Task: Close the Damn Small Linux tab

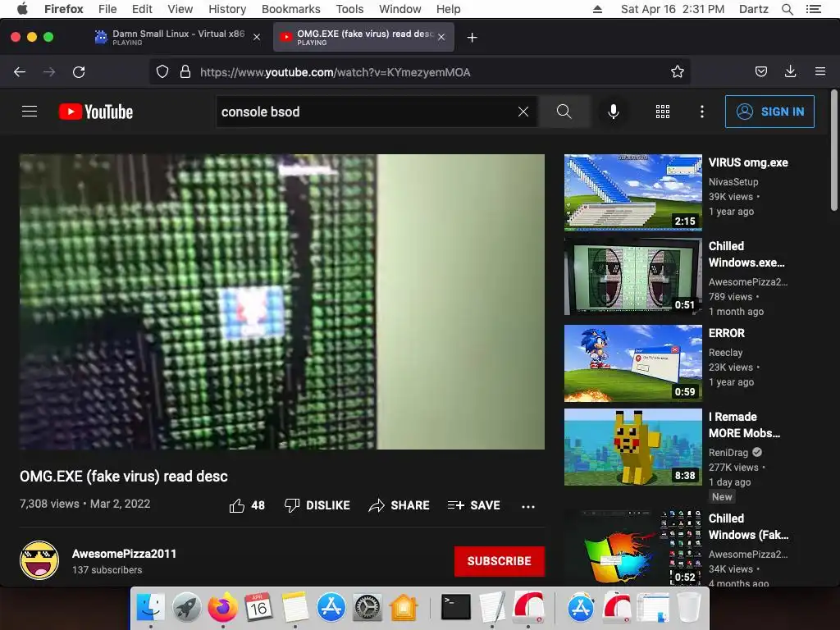Action: (257, 37)
